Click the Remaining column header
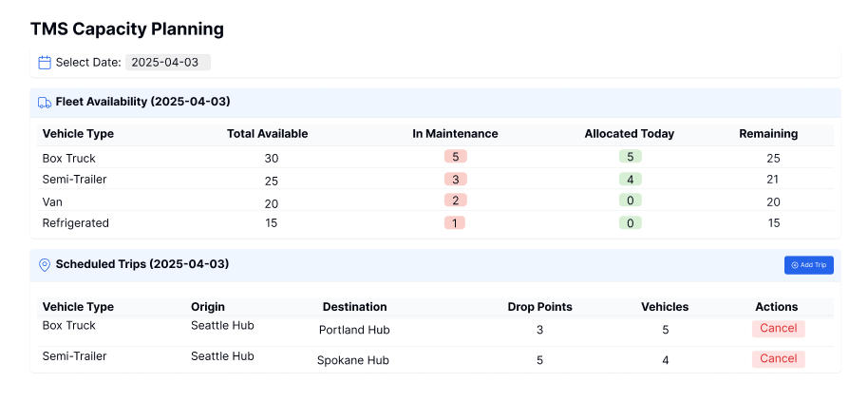Screen dimensions: 868x402 [768, 134]
